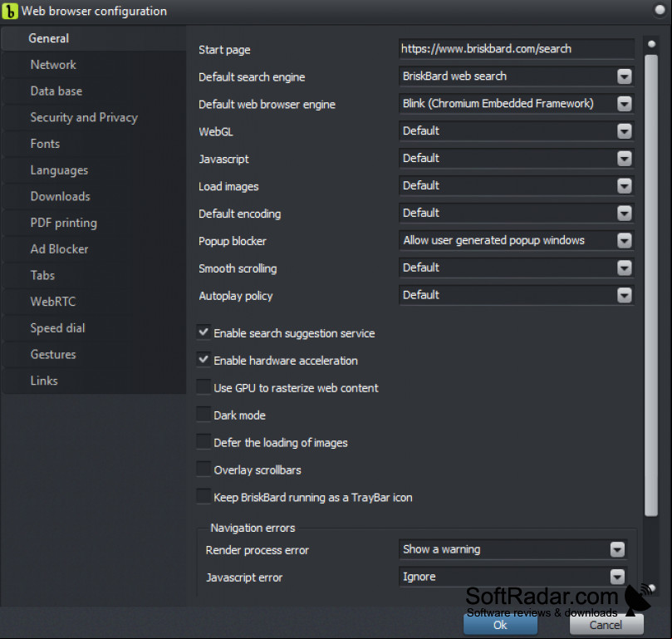
Task: Check Defer the loading of images
Action: [204, 442]
